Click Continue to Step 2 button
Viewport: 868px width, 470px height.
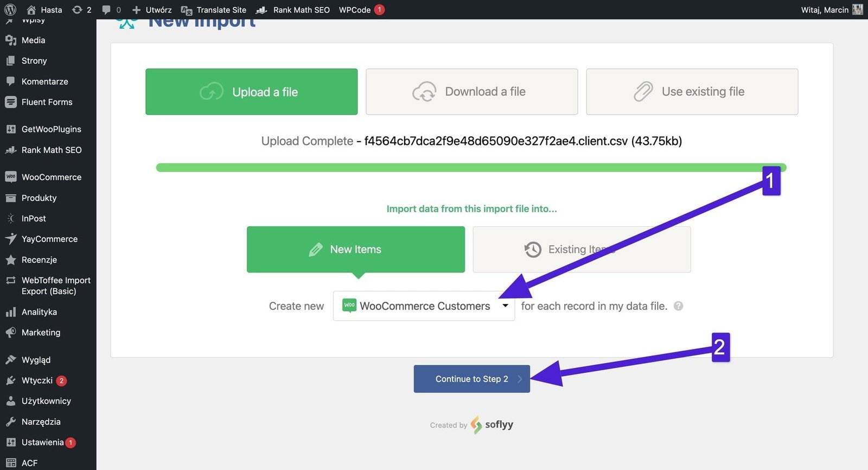(471, 379)
